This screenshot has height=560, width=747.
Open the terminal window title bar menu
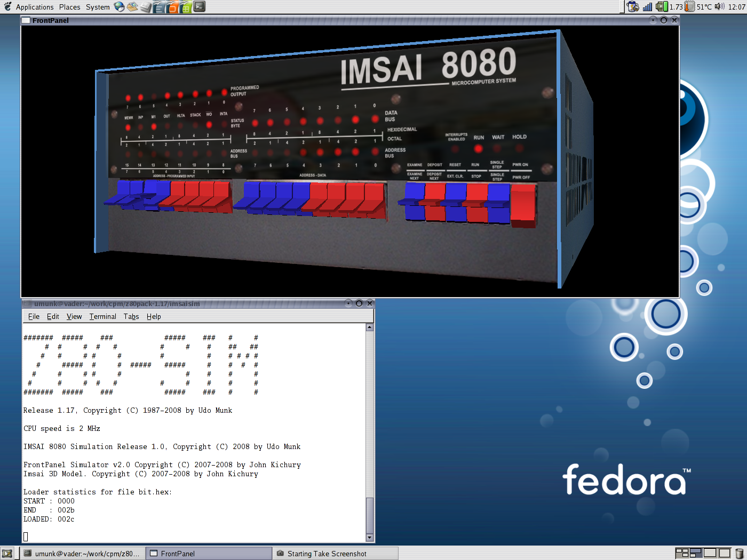click(x=28, y=303)
